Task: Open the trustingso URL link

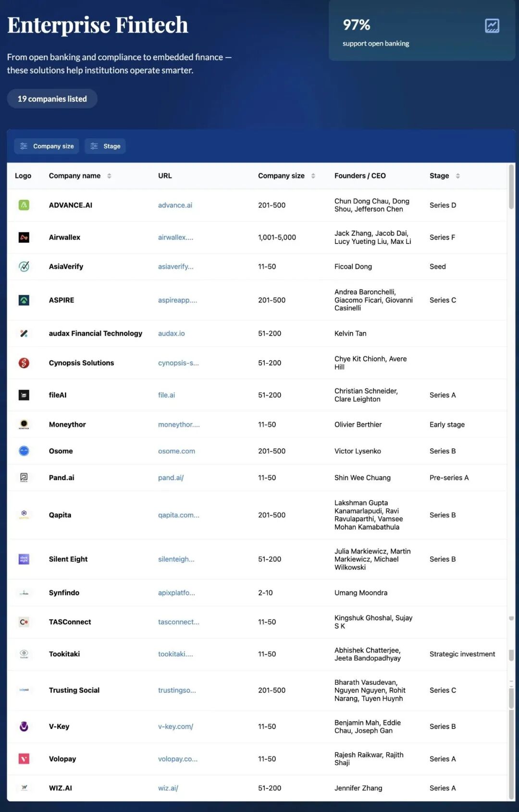Action: (177, 690)
